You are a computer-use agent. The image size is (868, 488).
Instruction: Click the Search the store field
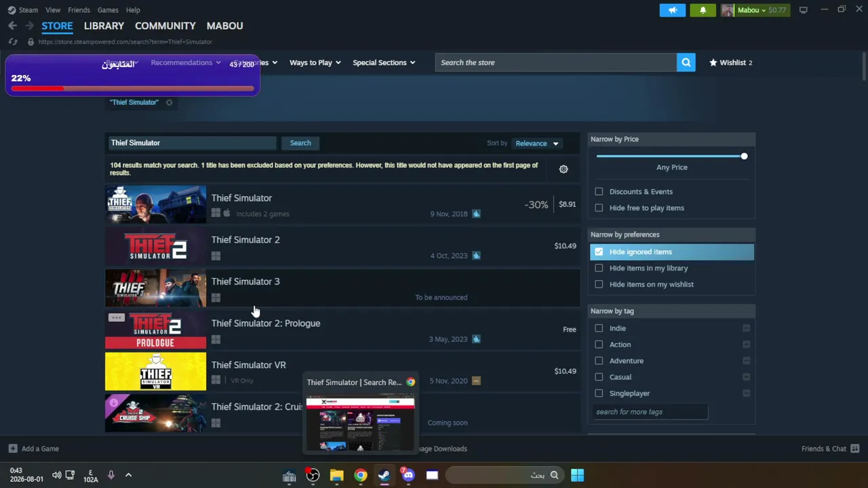[556, 62]
